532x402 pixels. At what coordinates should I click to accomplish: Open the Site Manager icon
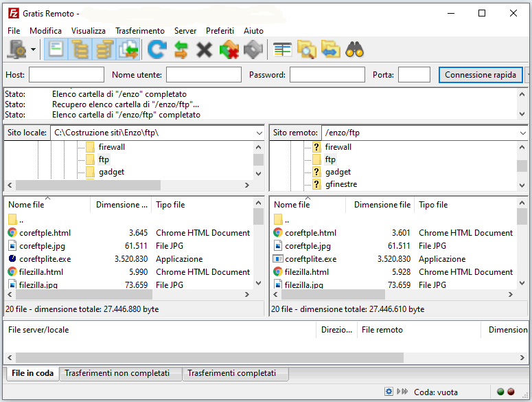17,49
